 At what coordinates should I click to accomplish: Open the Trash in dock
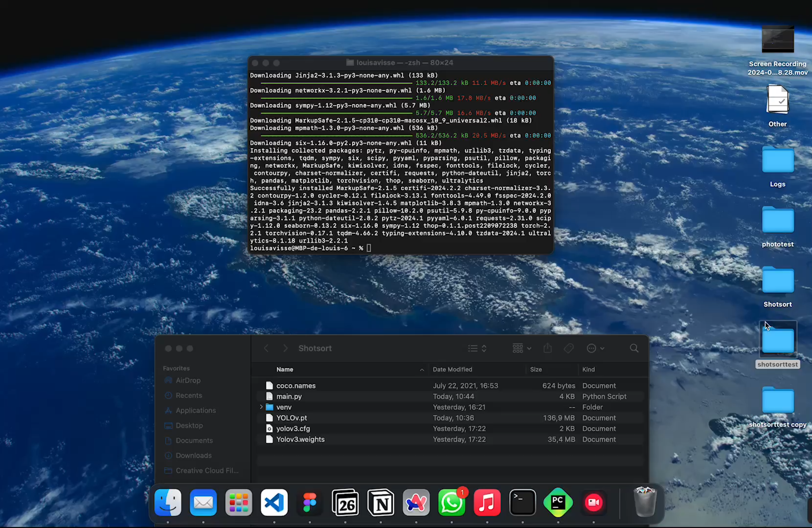coord(644,503)
